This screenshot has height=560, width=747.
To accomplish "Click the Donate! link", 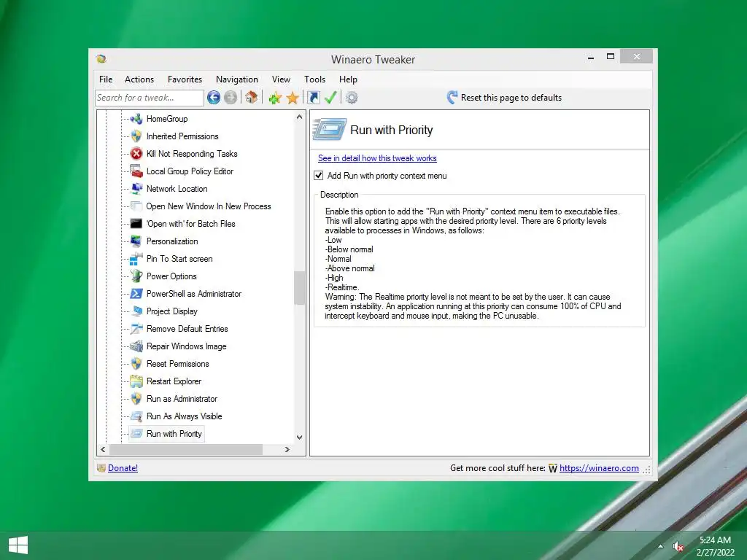I will 123,468.
